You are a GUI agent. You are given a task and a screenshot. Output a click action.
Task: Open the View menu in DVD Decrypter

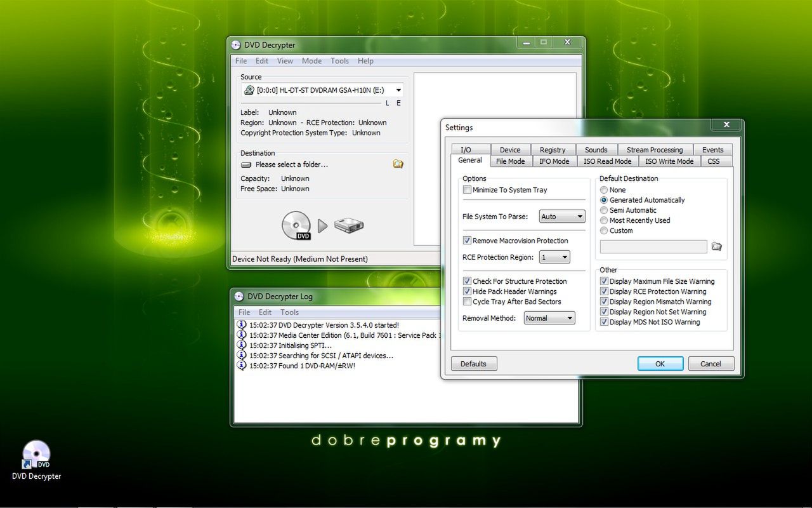285,61
